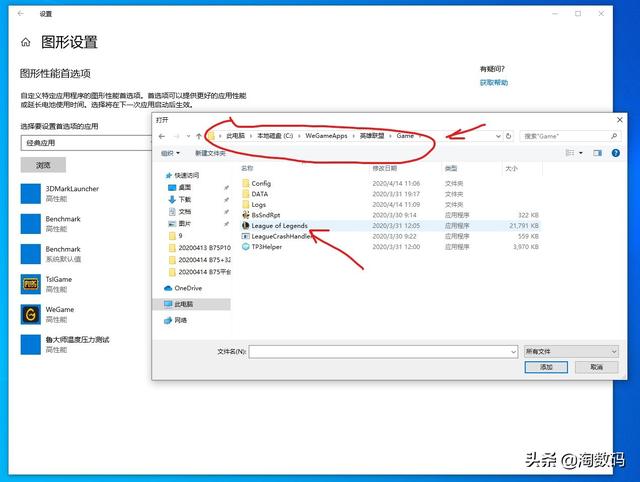The height and width of the screenshot is (482, 640).
Task: Go back in the Open dialog
Action: pos(162,136)
